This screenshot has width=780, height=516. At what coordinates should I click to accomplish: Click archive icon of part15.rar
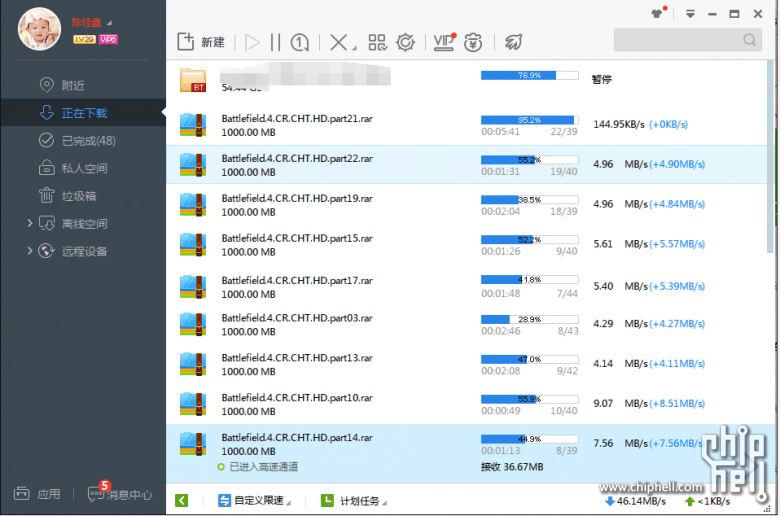(x=193, y=244)
